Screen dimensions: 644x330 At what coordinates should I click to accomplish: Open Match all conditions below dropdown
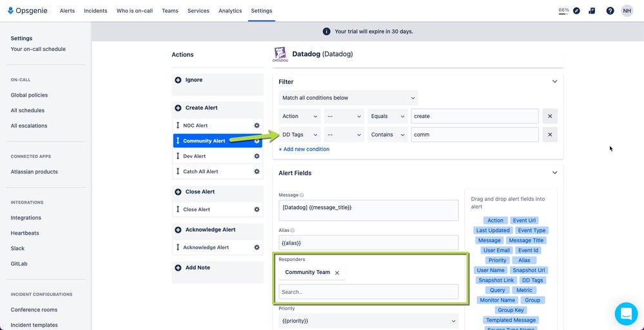click(348, 98)
